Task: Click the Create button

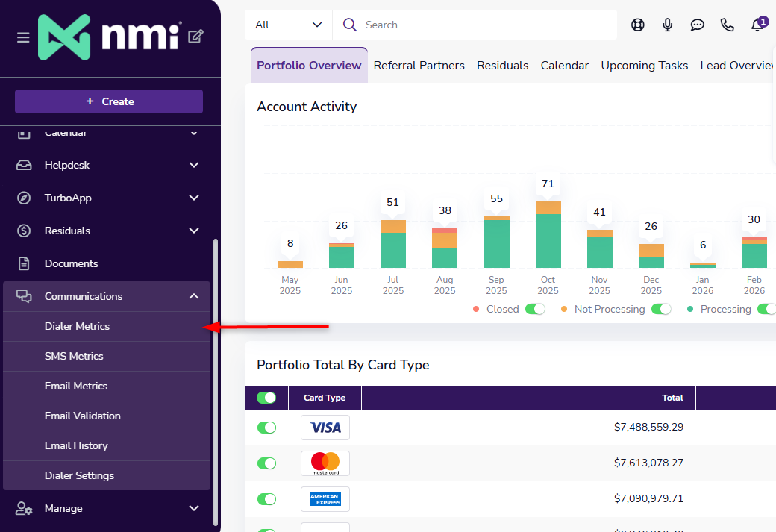Action: pos(109,101)
